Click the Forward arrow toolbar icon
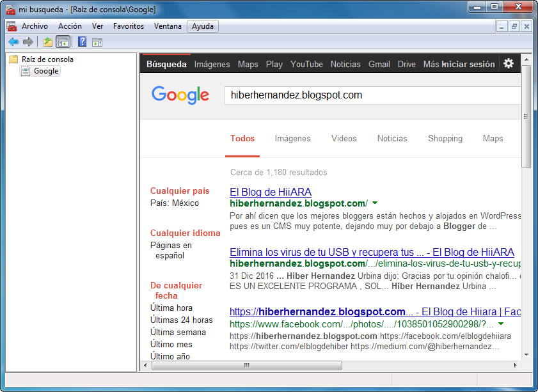Viewport: 538px width, 392px height. click(x=28, y=42)
